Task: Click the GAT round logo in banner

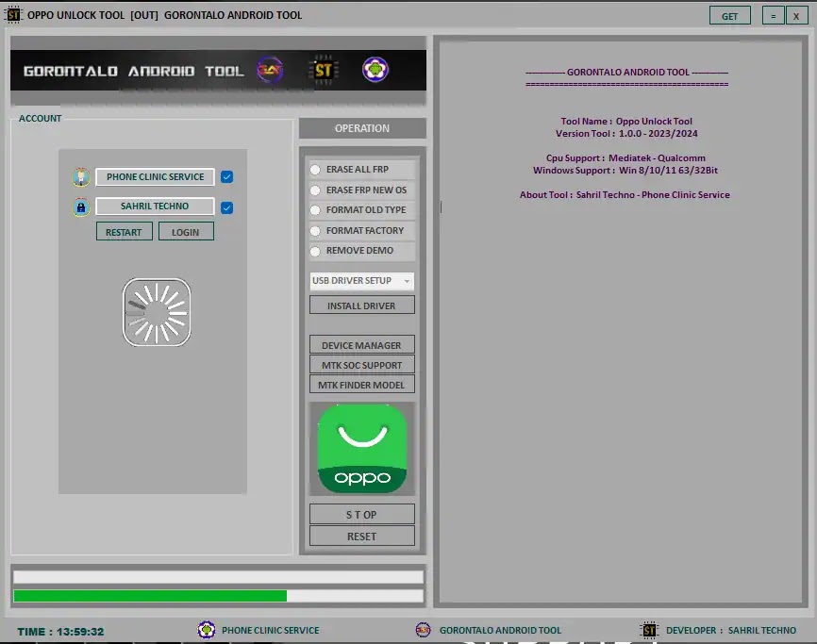Action: pos(270,70)
